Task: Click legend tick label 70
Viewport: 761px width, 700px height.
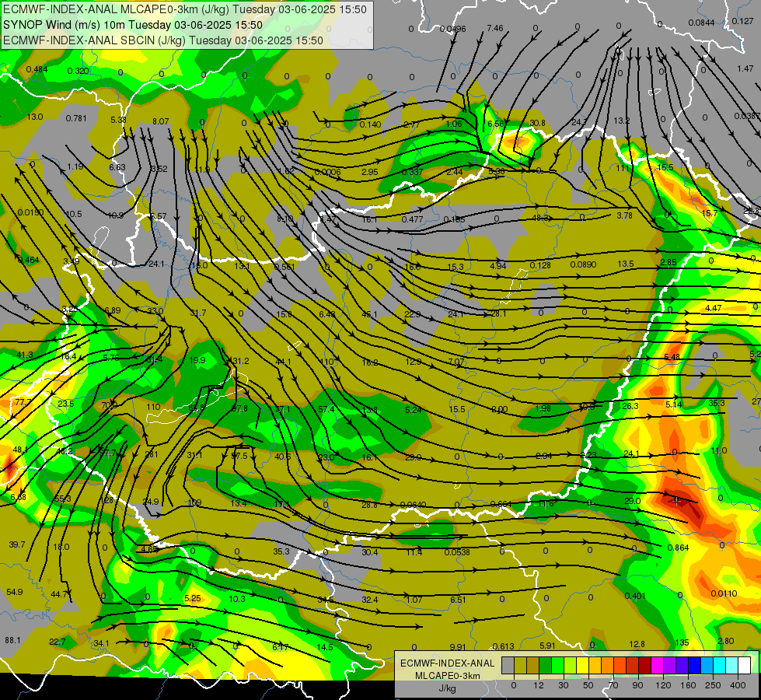Action: (613, 685)
